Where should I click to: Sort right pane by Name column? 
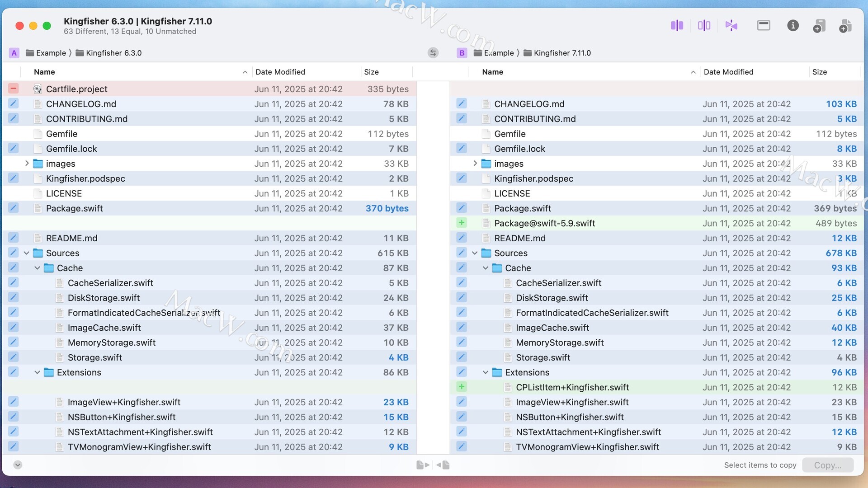(x=585, y=72)
